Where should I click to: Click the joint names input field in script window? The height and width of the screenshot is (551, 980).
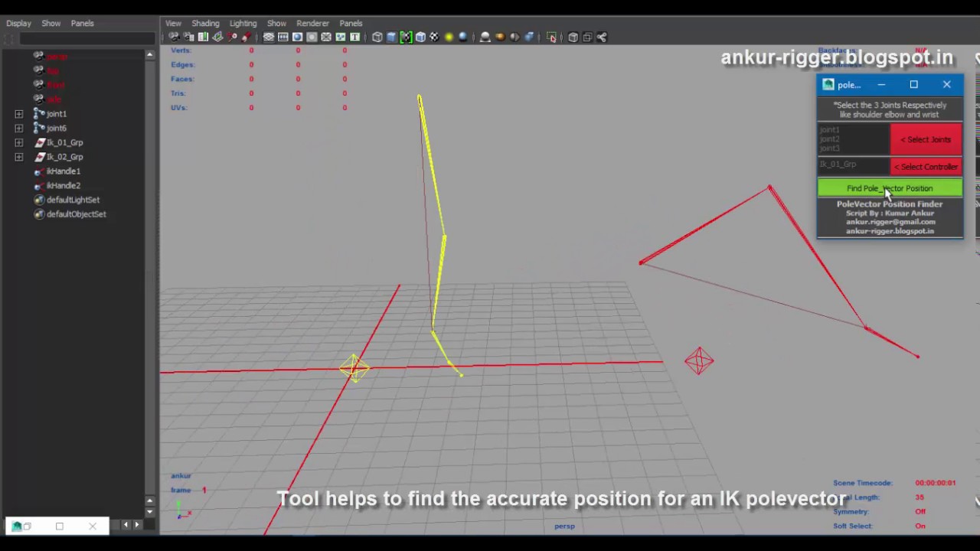(x=850, y=139)
